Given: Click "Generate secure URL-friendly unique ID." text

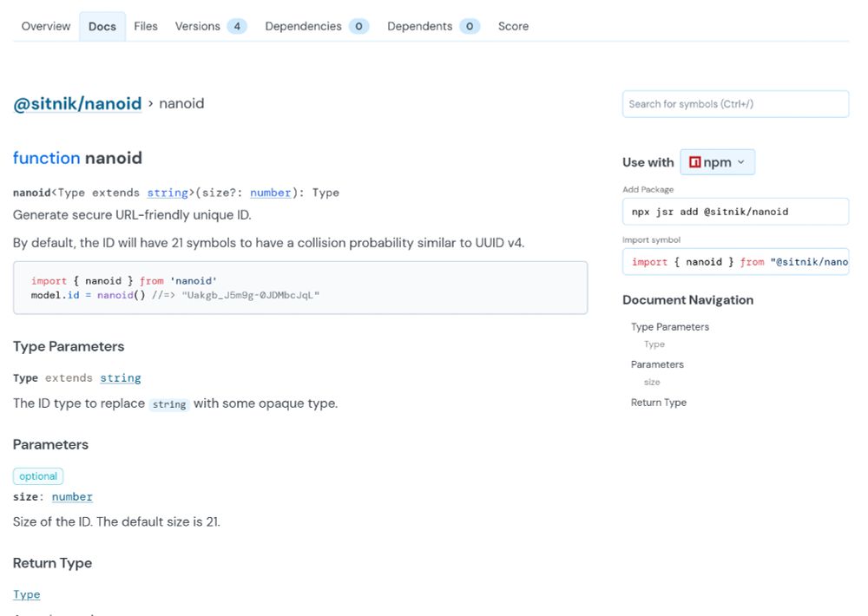Looking at the screenshot, I should [x=132, y=215].
